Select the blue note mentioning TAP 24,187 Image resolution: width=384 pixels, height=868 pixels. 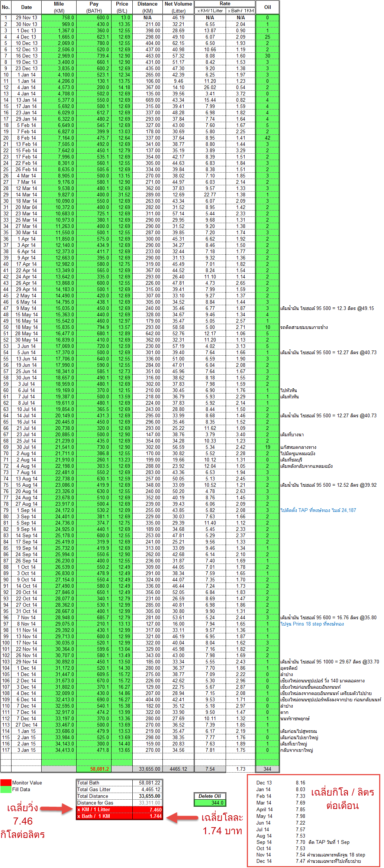point(318,510)
